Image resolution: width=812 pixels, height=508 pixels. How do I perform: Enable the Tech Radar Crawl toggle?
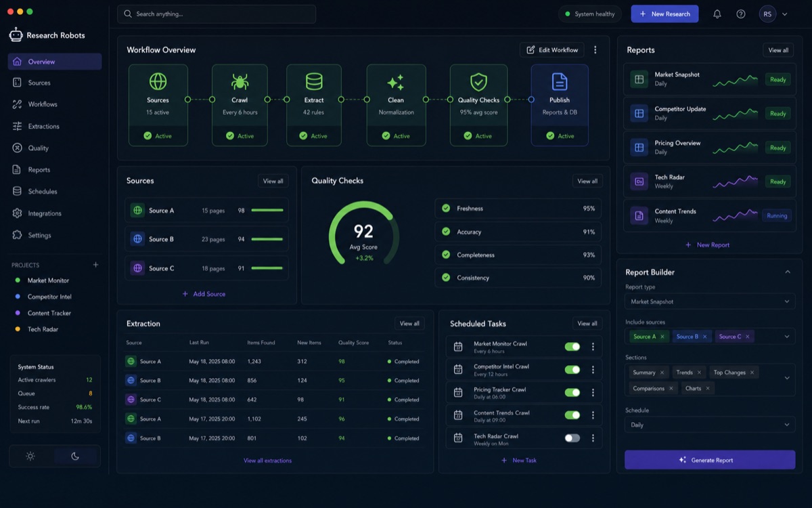click(x=572, y=438)
